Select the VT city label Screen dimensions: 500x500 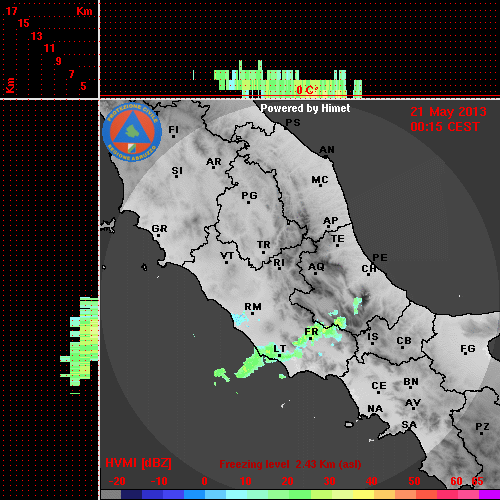pyautogui.click(x=227, y=256)
